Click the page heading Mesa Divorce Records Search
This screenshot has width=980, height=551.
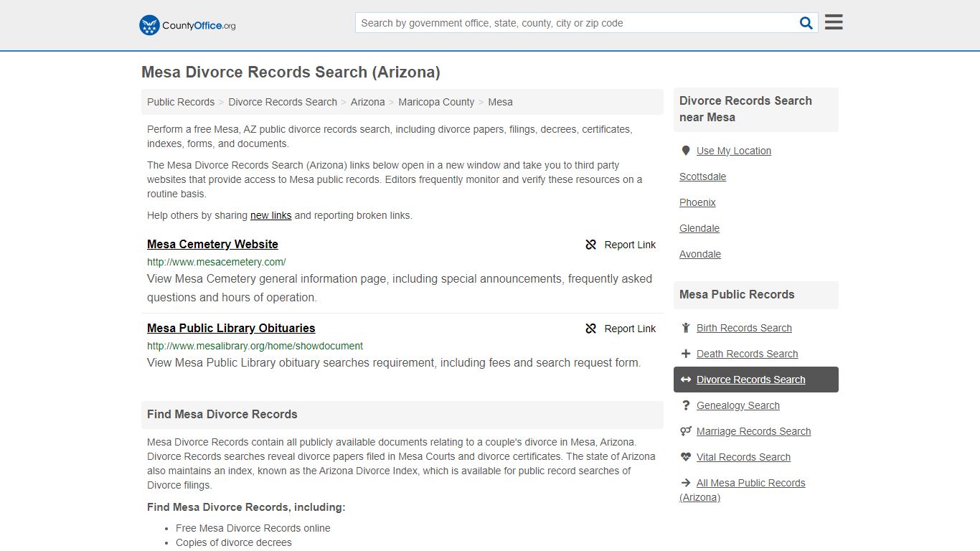click(291, 72)
